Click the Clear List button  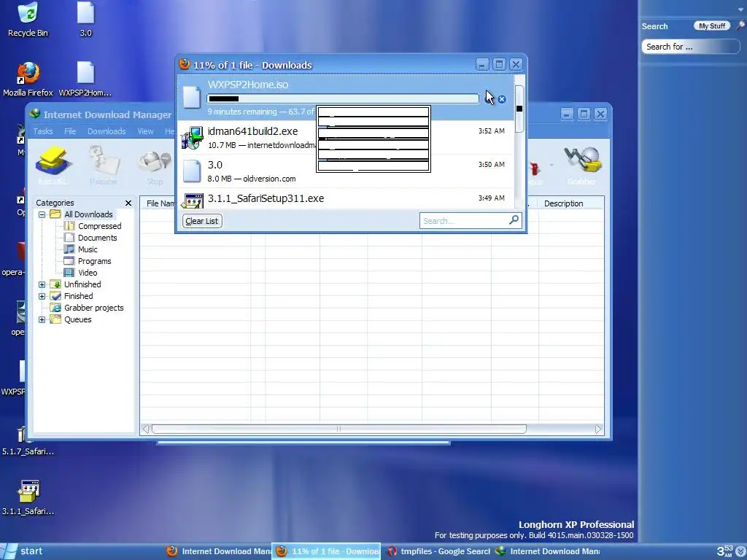[x=202, y=221]
